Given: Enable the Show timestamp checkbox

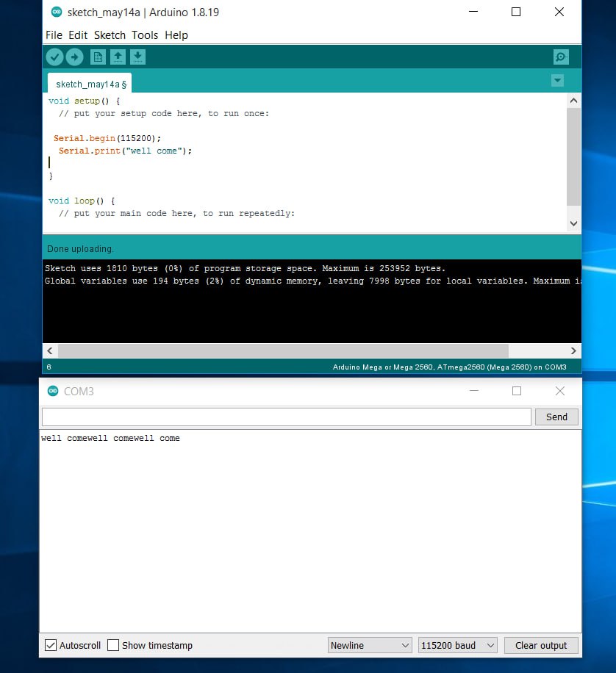Looking at the screenshot, I should coord(115,645).
